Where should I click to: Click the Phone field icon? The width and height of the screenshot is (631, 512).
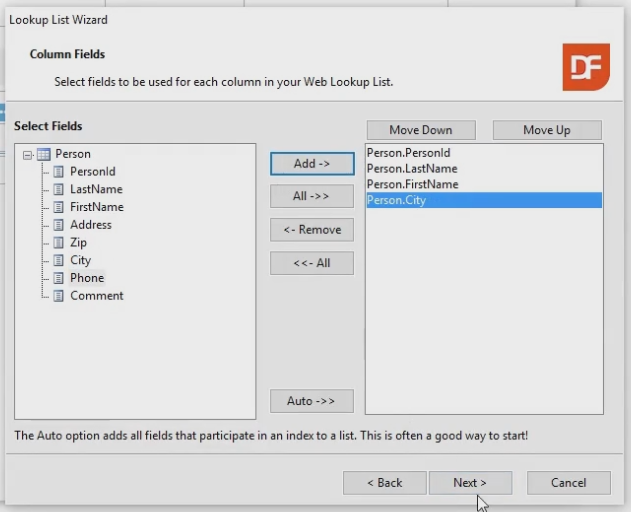58,278
